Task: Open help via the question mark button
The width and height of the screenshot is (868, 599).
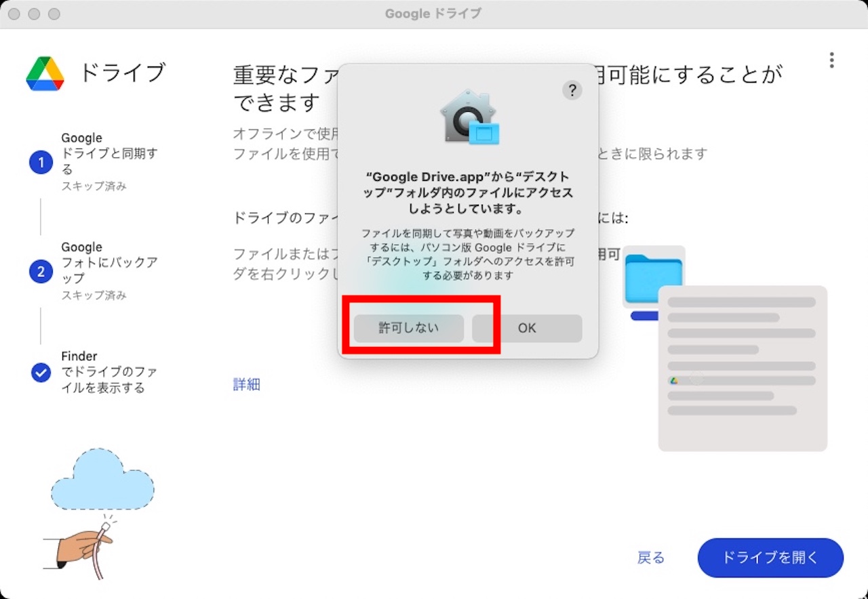Action: point(572,90)
